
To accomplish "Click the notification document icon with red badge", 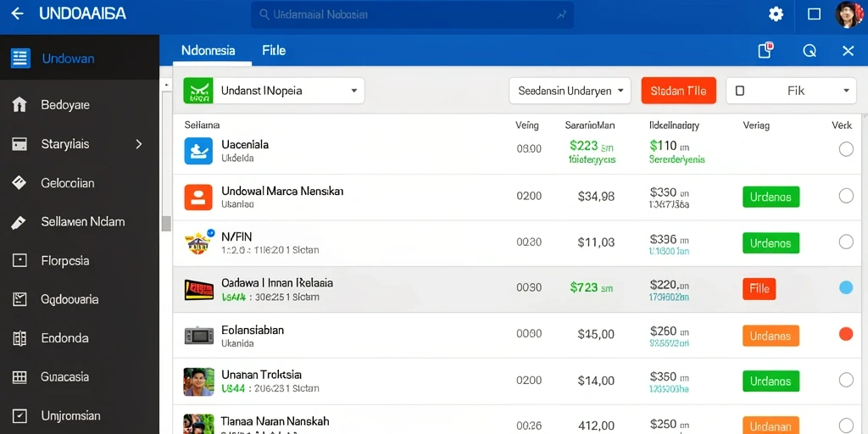I will click(x=765, y=50).
